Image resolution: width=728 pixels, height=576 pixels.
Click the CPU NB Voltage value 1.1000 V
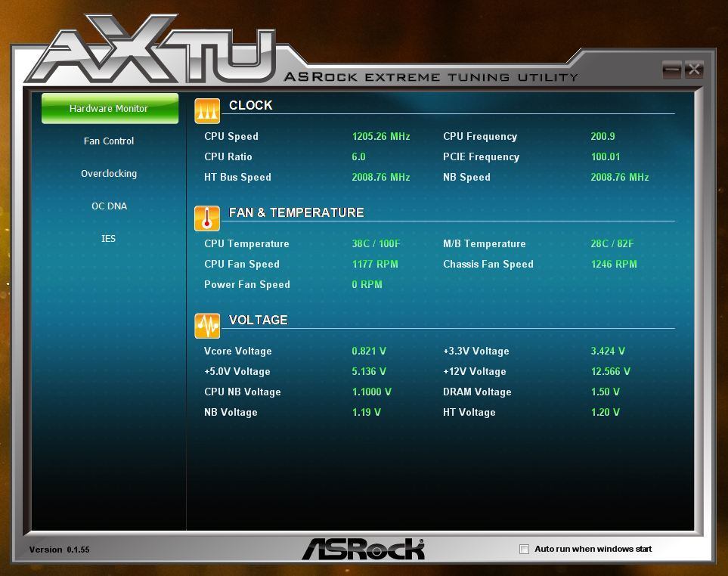pyautogui.click(x=371, y=392)
